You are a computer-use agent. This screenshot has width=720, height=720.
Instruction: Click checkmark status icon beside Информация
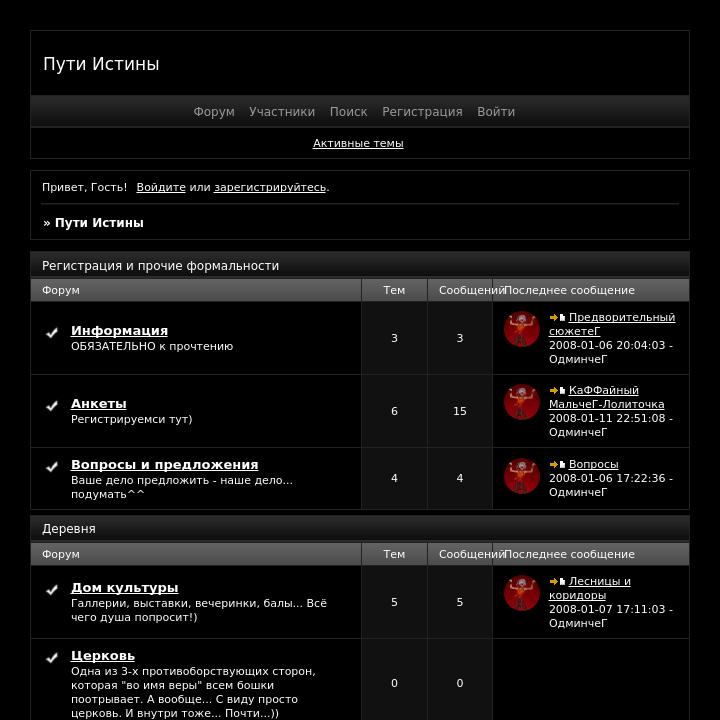(52, 332)
